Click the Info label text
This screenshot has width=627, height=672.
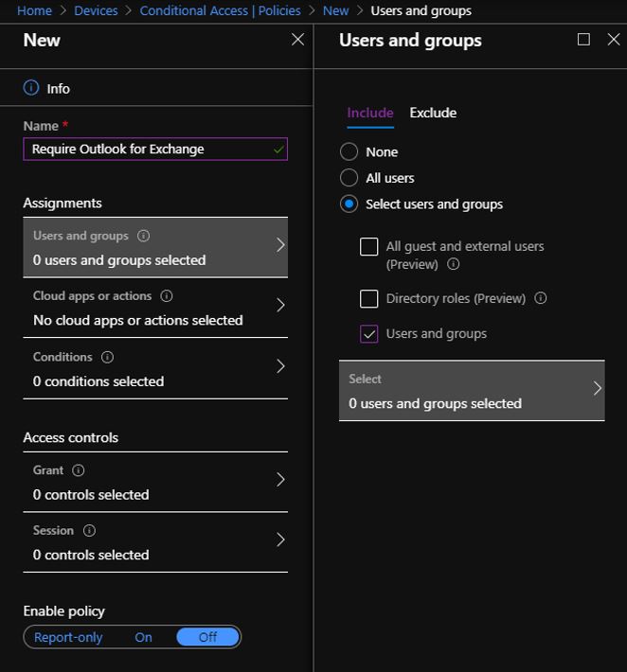tap(58, 89)
